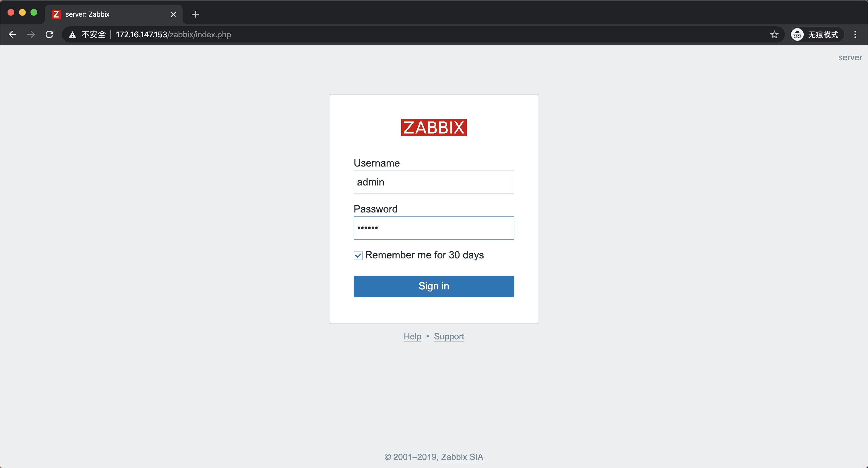
Task: Open a new tab with plus icon
Action: click(195, 14)
